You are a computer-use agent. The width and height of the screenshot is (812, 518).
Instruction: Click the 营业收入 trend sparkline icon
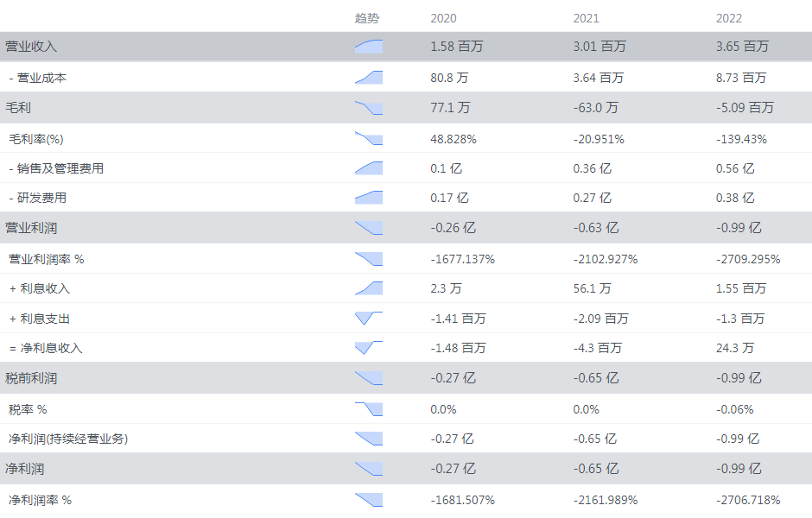pos(369,47)
